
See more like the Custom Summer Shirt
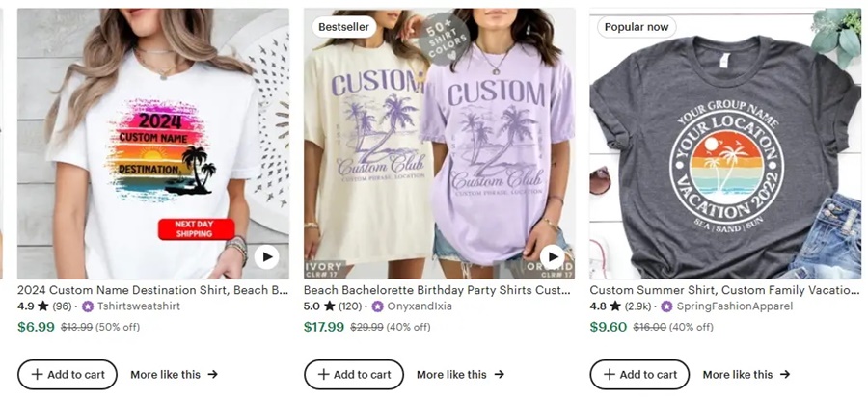pos(746,374)
